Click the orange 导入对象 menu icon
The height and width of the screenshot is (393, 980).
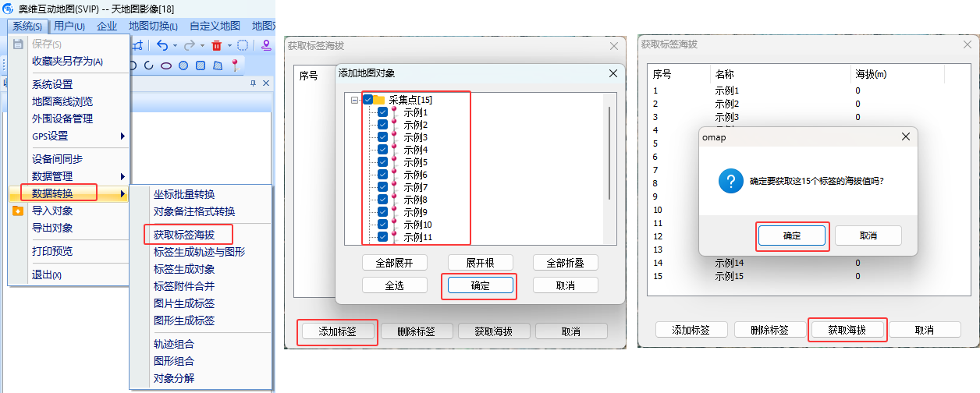click(18, 211)
